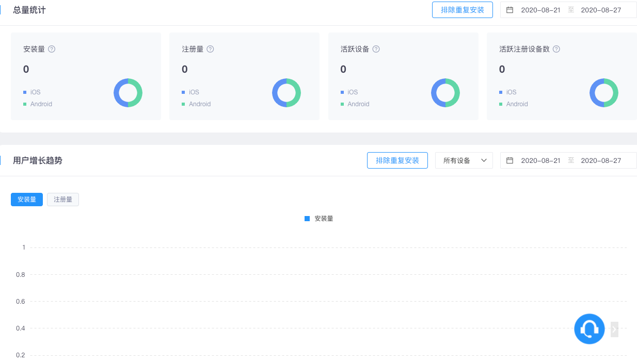Click the calendar icon in 用户增长趋势 date picker
Viewport: 637px width, 364px height.
(x=509, y=160)
